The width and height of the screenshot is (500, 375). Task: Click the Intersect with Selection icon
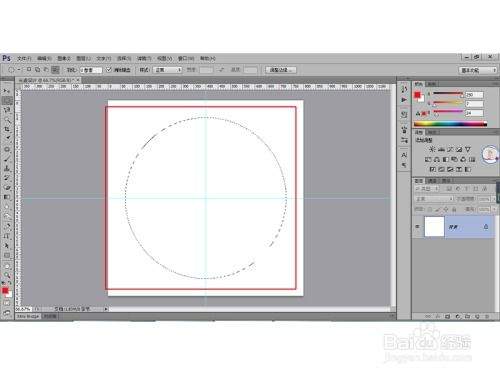pyautogui.click(x=55, y=70)
